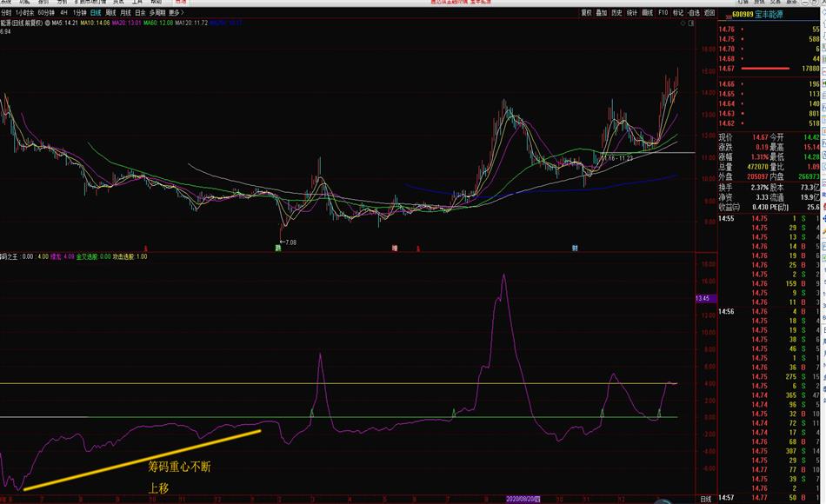The height and width of the screenshot is (504, 826).
Task: Open the 统计 statistics tool
Action: (x=631, y=13)
